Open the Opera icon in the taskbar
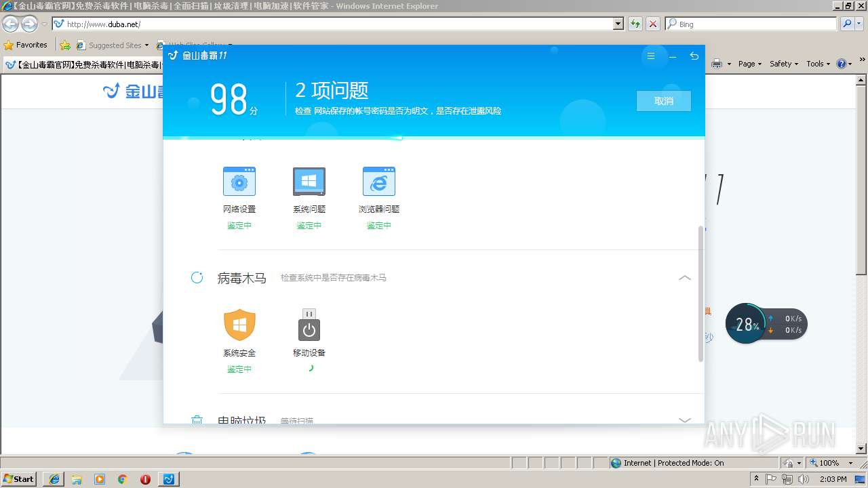Viewport: 868px width, 488px height. pos(145,479)
